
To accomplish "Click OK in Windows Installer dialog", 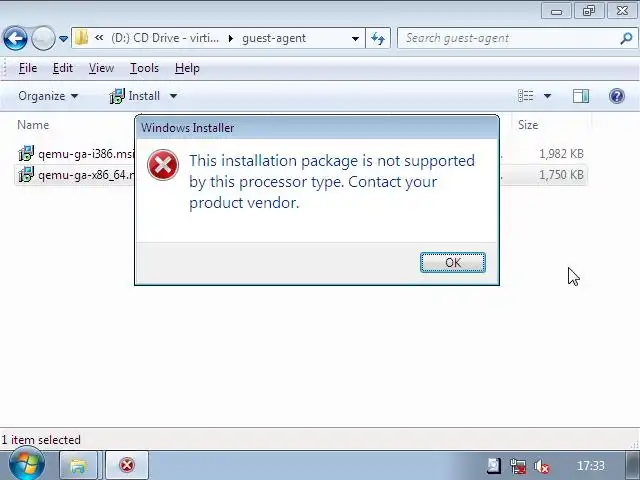I will point(453,262).
